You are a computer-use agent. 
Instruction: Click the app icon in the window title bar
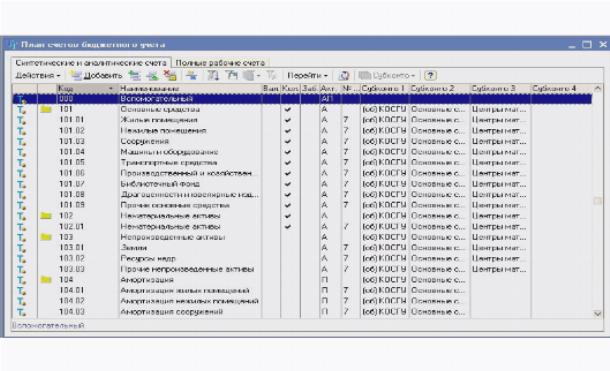click(x=13, y=44)
